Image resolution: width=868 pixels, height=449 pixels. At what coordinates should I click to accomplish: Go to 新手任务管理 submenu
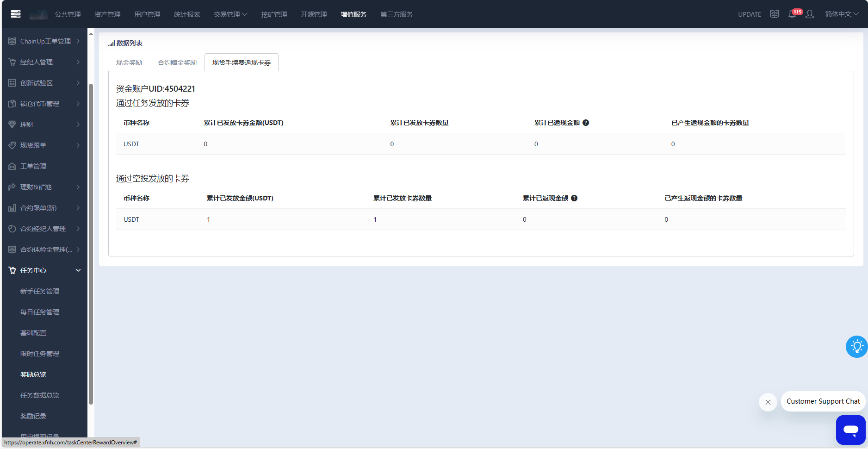click(x=40, y=291)
